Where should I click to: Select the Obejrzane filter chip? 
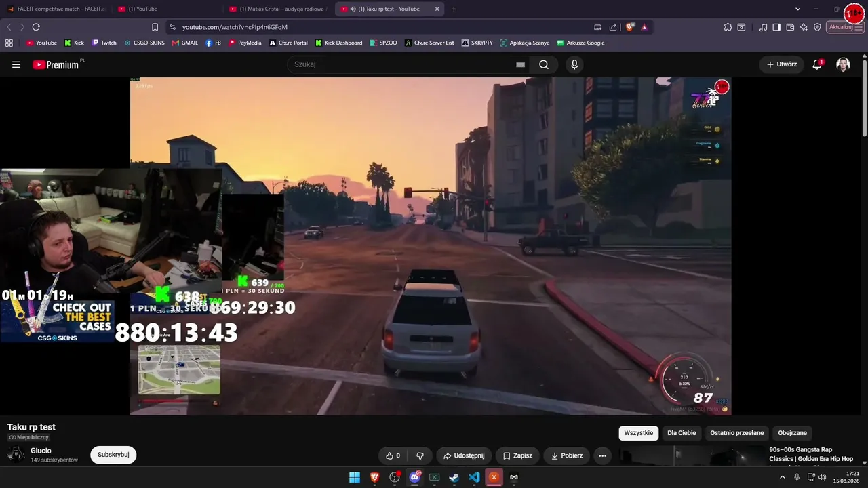(793, 433)
